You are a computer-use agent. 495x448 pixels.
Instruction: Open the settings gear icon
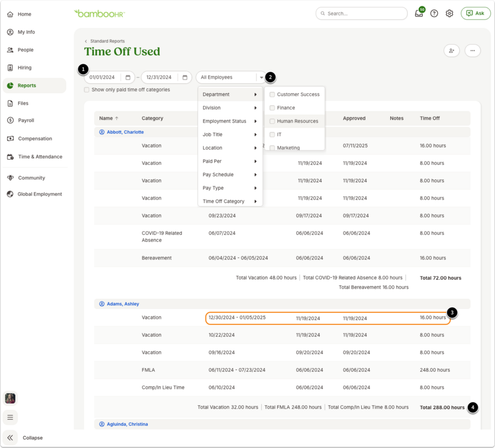[449, 13]
